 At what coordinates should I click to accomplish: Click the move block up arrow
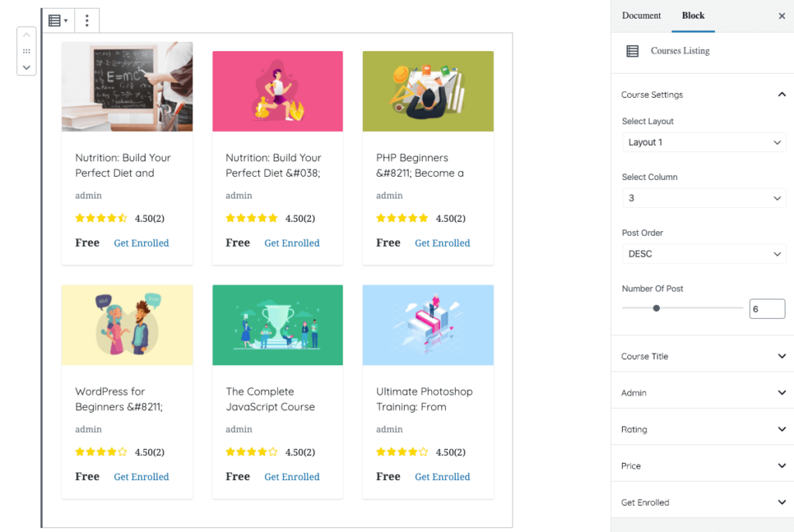click(26, 33)
